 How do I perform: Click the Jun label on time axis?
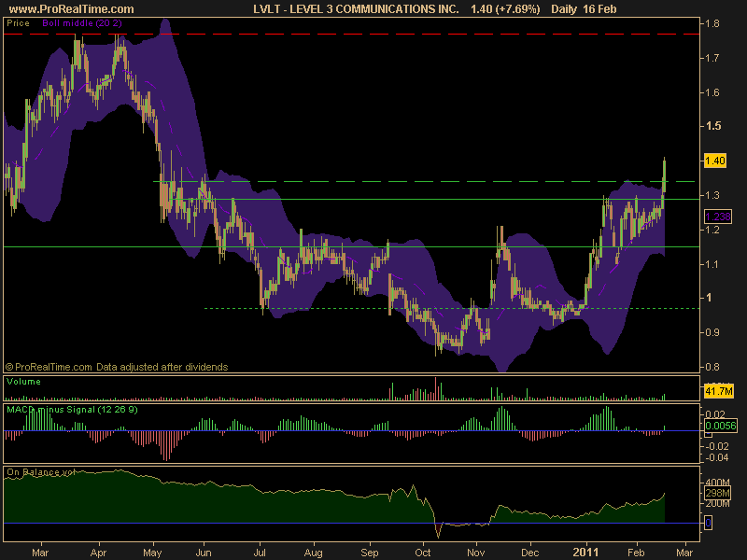click(x=204, y=553)
